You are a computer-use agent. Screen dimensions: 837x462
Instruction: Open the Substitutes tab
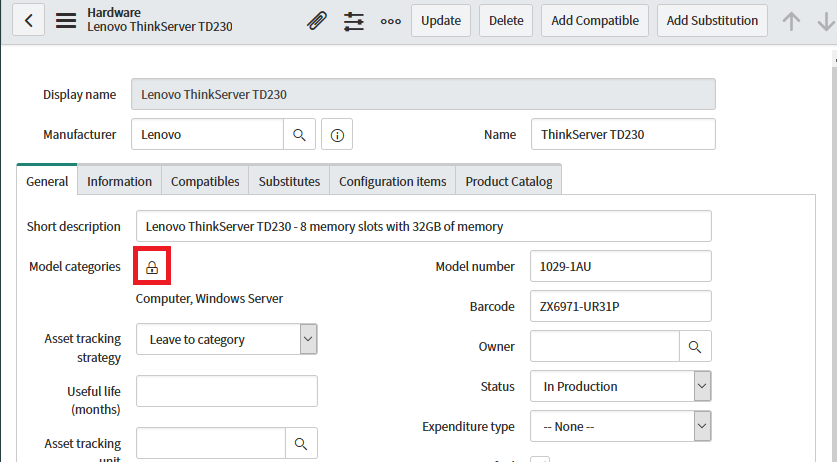[289, 181]
